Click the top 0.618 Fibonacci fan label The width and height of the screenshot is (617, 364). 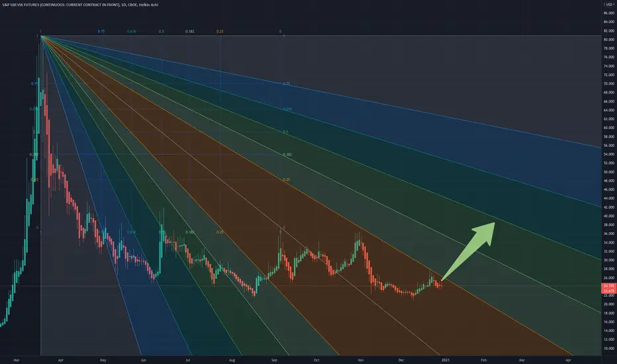point(132,32)
